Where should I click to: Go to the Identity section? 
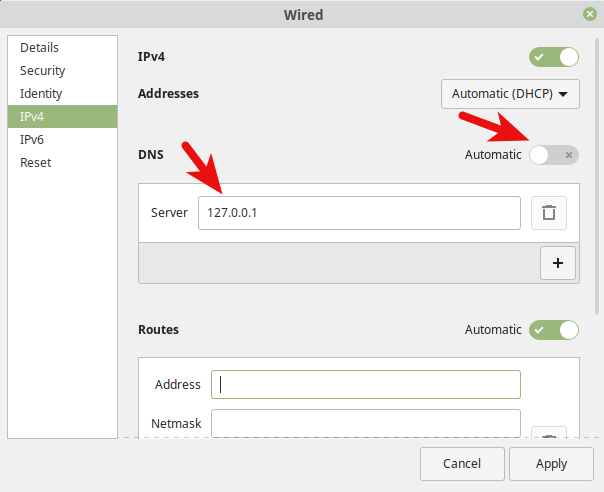pyautogui.click(x=41, y=94)
